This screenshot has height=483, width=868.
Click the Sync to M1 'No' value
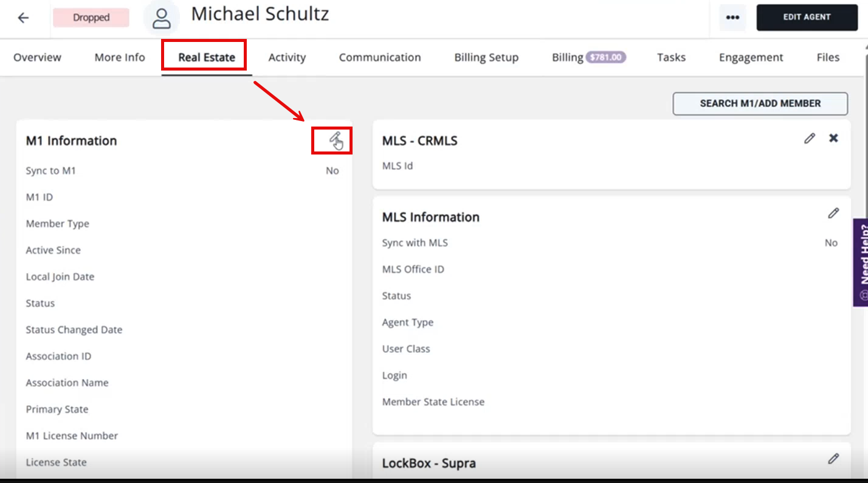click(x=332, y=171)
